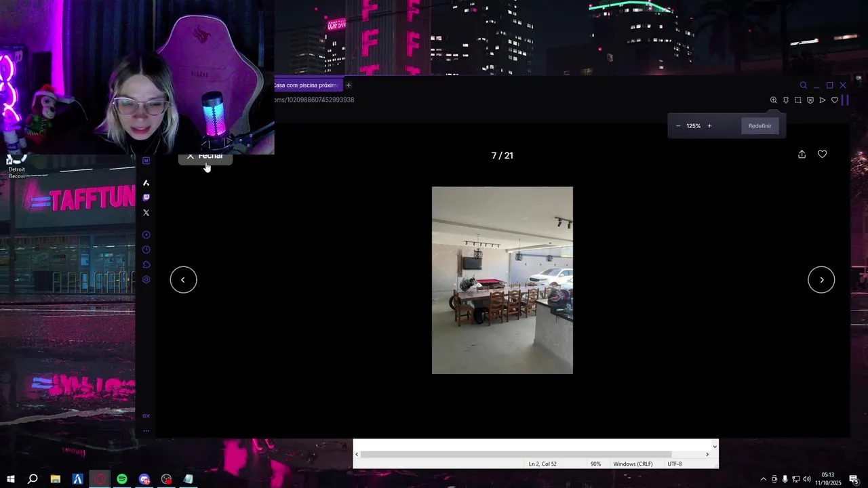The image size is (868, 488).
Task: Click the Ln 2, Col 52 status
Action: (542, 464)
